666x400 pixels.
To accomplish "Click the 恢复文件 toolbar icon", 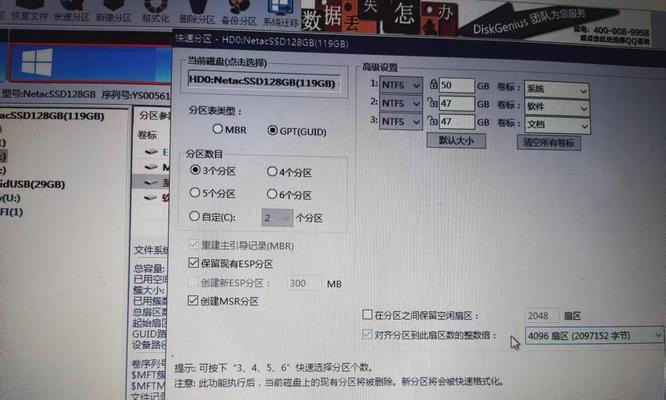I will coord(28,11).
